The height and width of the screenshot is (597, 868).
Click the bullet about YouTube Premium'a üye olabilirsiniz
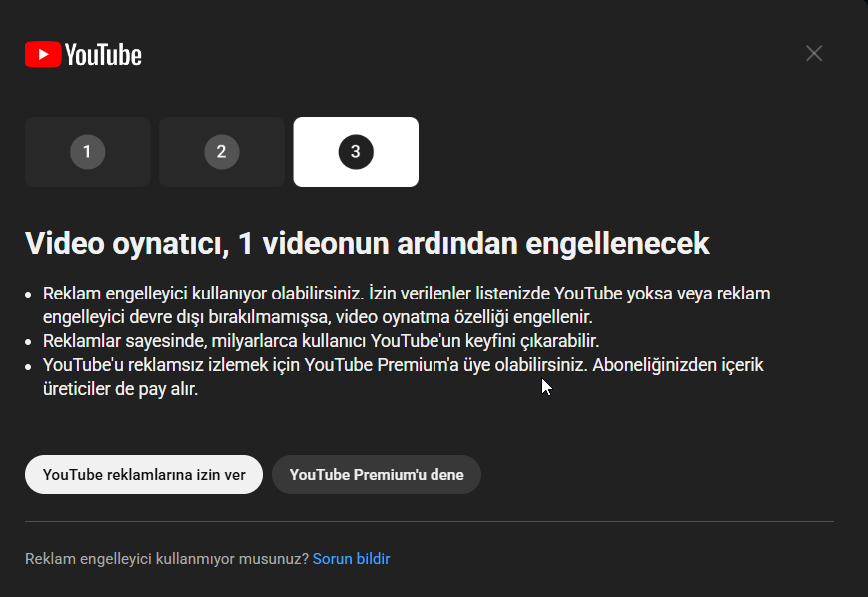tap(403, 376)
